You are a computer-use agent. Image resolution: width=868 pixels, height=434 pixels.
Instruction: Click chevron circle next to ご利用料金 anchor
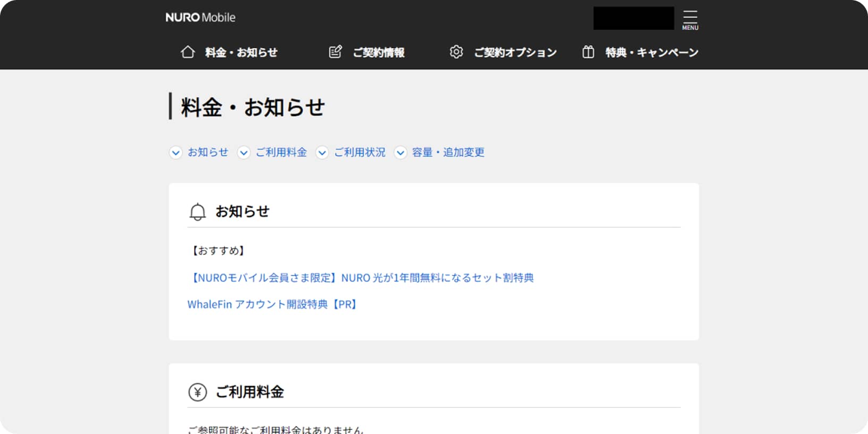[244, 153]
